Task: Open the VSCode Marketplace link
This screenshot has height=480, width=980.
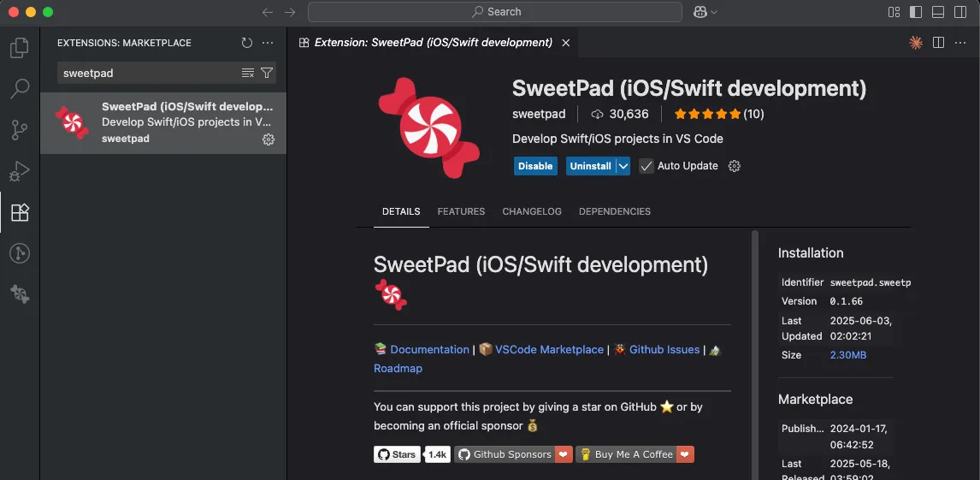Action: (549, 349)
